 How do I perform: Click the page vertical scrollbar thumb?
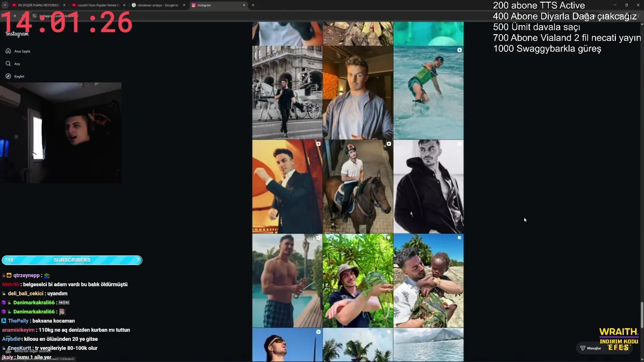(641, 315)
